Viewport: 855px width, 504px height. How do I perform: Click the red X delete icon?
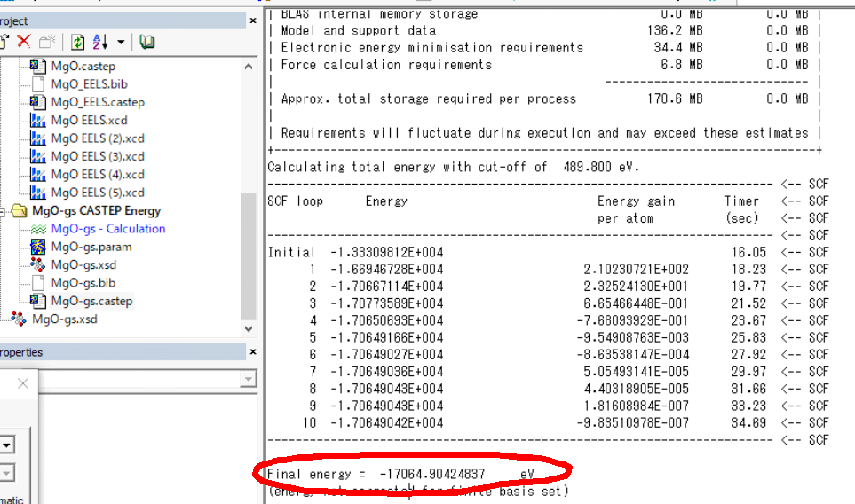point(23,42)
